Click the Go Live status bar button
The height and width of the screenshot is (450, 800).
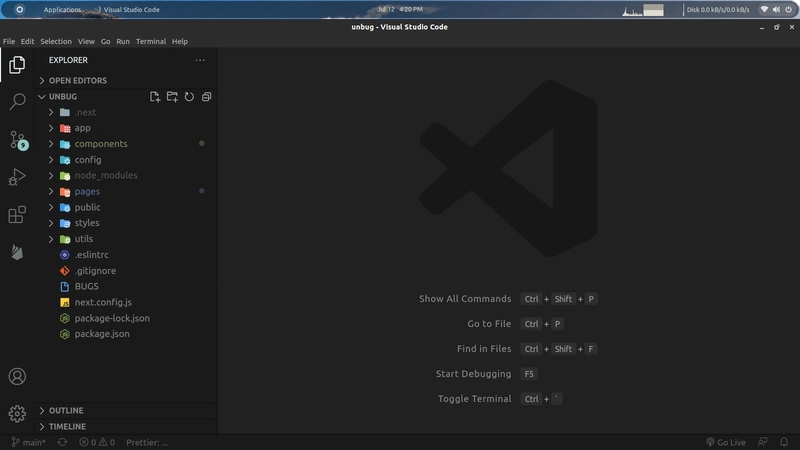tap(726, 442)
